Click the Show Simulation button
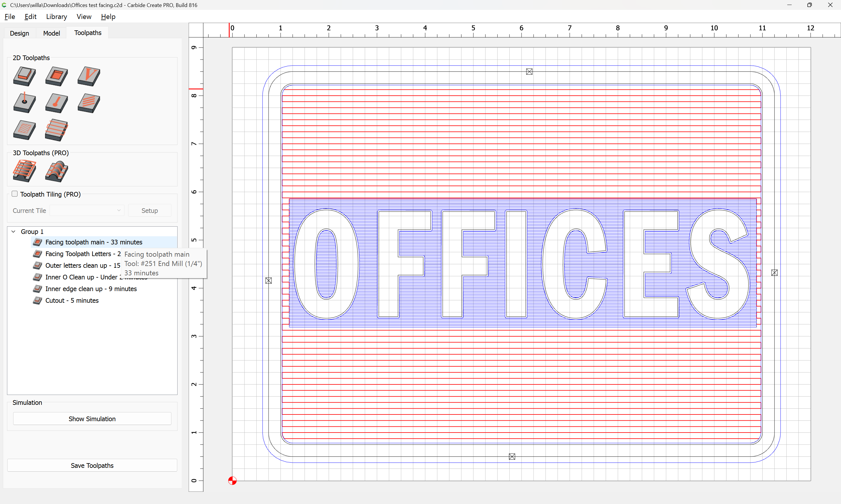The width and height of the screenshot is (841, 504). click(92, 419)
